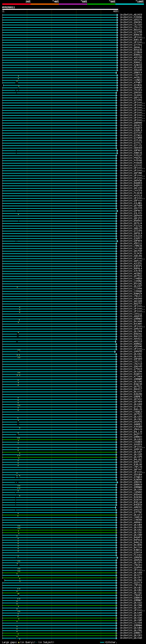Click the Large gaps legend text
Viewport: 146px width, 644px height.
click(x=28, y=642)
